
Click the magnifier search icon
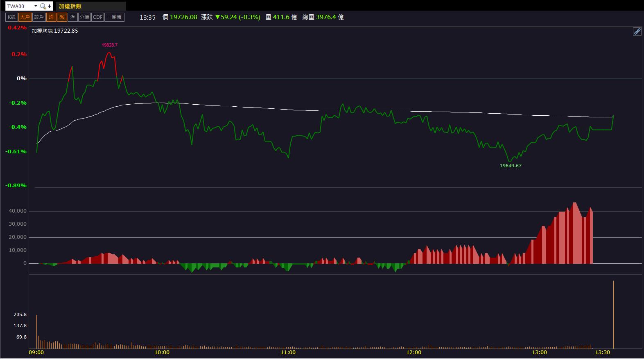[43, 7]
